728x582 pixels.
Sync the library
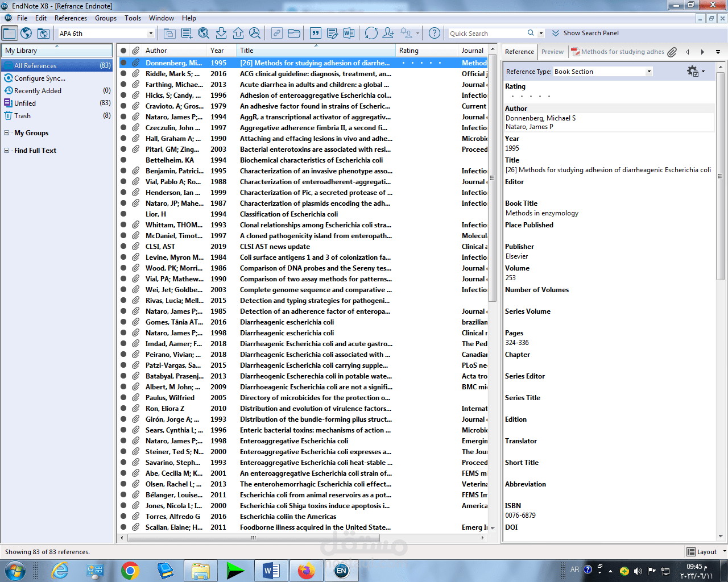coord(371,33)
